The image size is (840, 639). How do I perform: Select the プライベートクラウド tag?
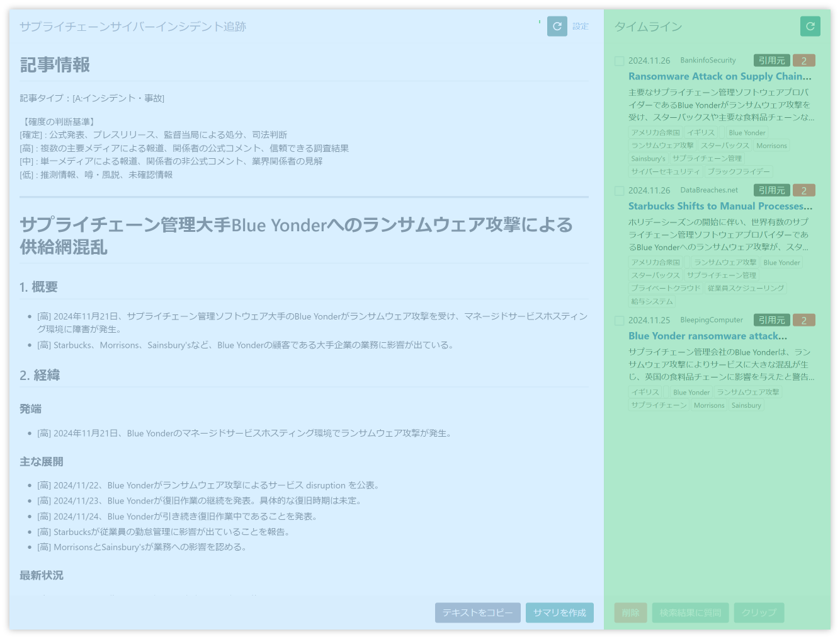click(666, 288)
